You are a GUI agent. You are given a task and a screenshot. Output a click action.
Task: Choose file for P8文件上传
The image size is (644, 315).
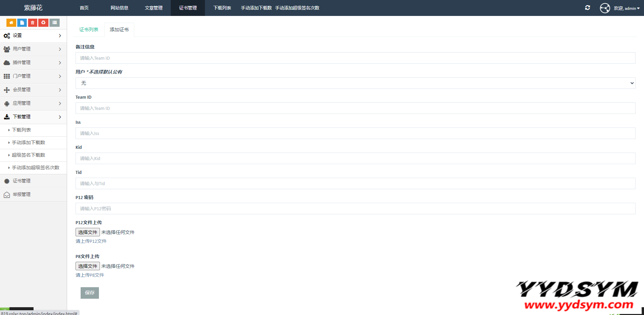[87, 266]
